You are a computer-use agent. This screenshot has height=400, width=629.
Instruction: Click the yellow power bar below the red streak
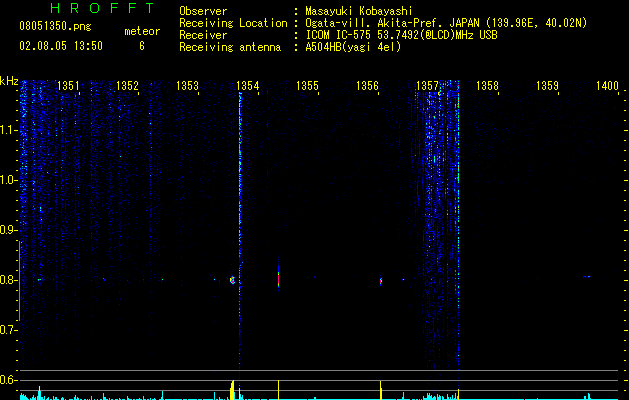[278, 390]
